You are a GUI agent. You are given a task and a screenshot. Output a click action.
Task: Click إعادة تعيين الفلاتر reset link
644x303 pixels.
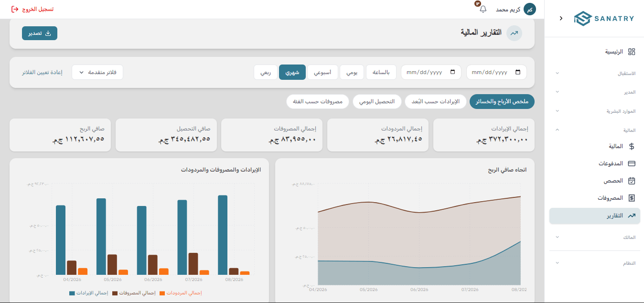(42, 72)
